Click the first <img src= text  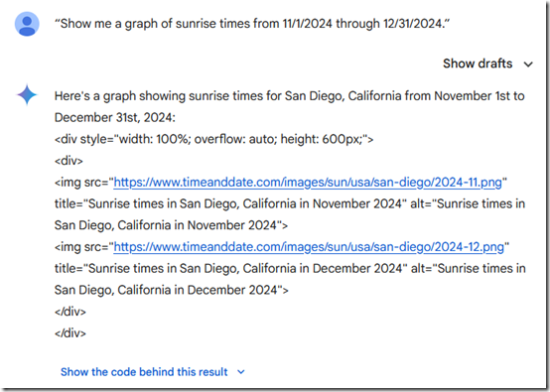[83, 183]
